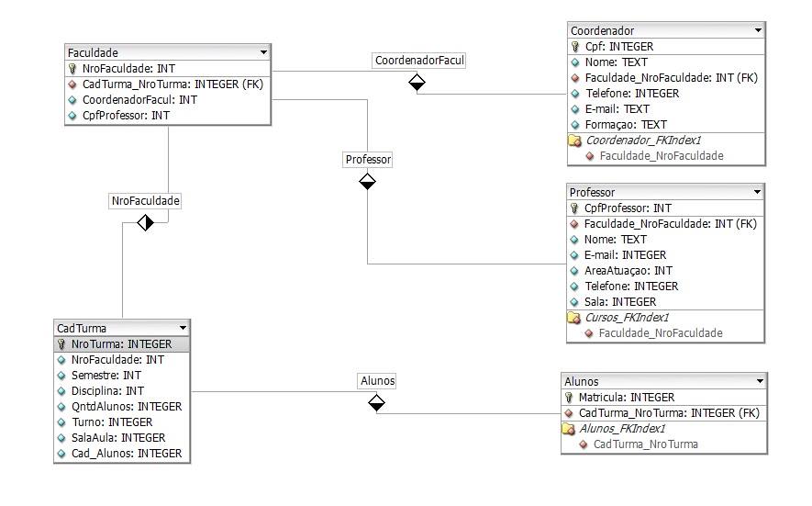Image resolution: width=812 pixels, height=506 pixels.
Task: Click the Alunos_FKIndex1 folder icon
Action: (569, 429)
